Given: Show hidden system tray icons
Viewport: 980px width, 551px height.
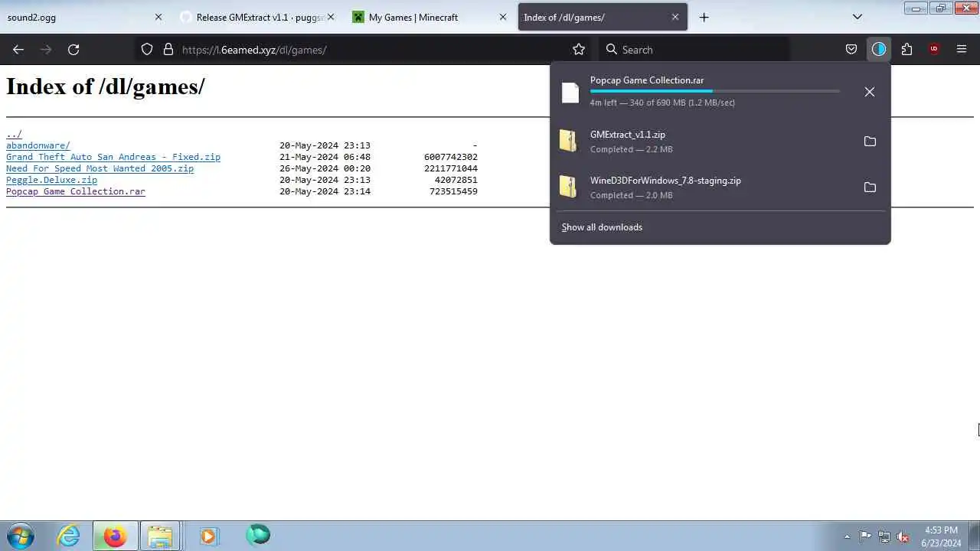Looking at the screenshot, I should click(847, 537).
